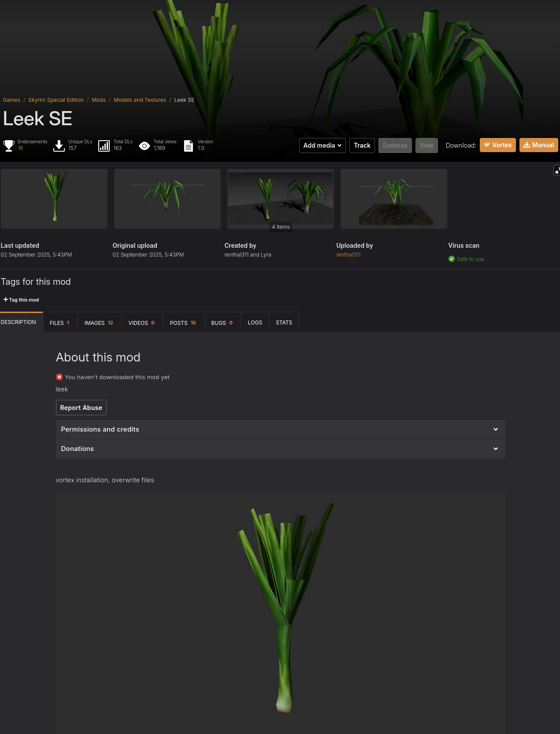Image resolution: width=560 pixels, height=734 pixels.
Task: Click the green Safe to use checkmark icon
Action: point(452,259)
